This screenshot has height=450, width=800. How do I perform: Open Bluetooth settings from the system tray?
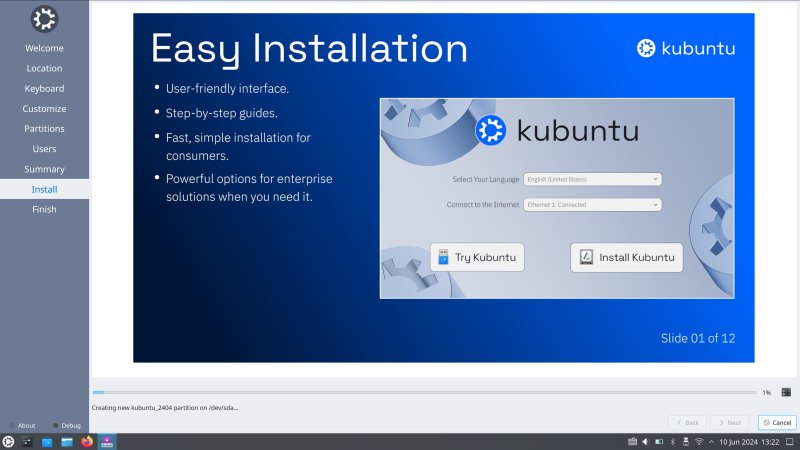point(672,442)
